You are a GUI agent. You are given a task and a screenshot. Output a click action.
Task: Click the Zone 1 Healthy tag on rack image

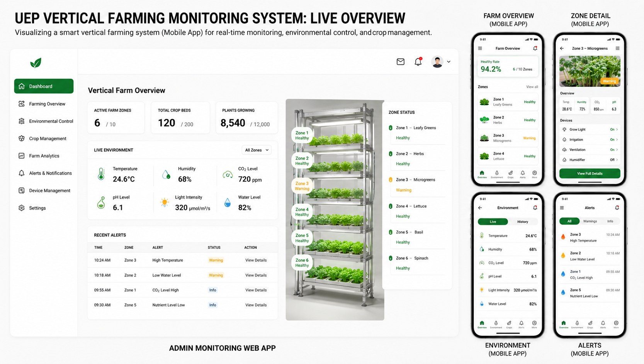[x=302, y=135]
